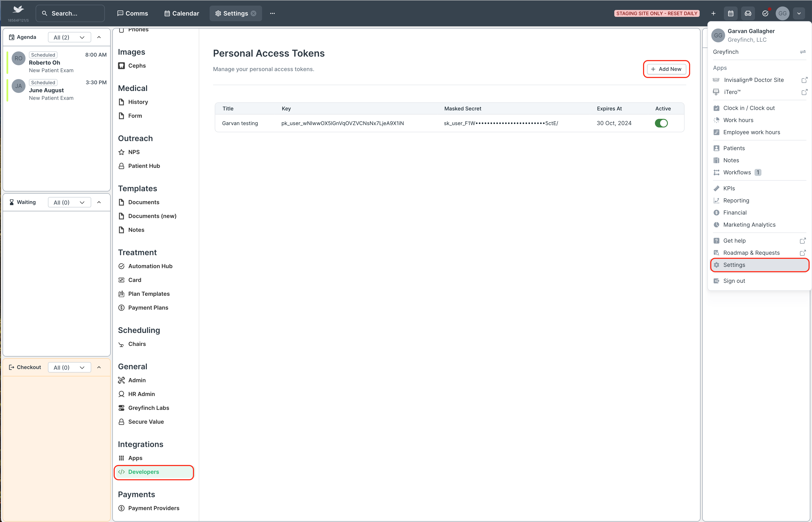This screenshot has height=522, width=812.
Task: Click the pk_user key text for Garvan testing
Action: coord(342,123)
